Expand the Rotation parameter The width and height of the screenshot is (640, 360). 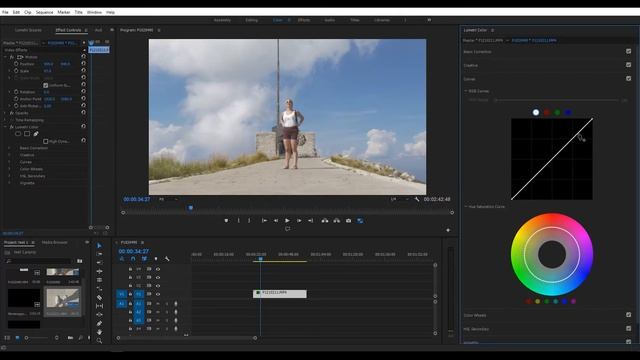9,92
